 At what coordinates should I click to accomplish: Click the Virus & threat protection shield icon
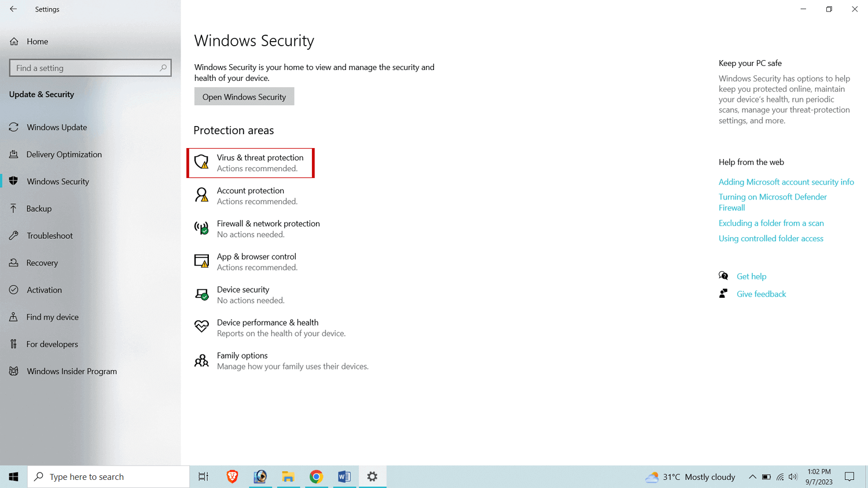201,162
